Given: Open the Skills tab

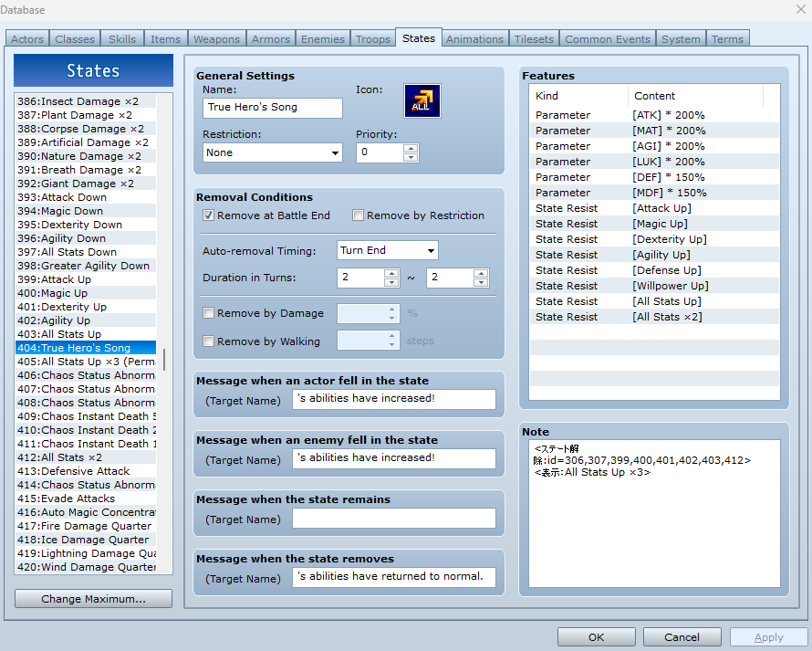Looking at the screenshot, I should (122, 39).
